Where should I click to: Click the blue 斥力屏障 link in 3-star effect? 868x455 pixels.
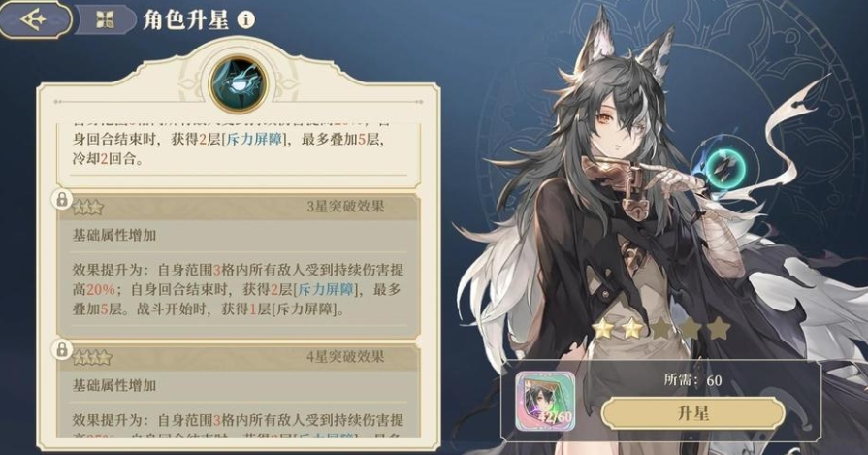click(326, 289)
